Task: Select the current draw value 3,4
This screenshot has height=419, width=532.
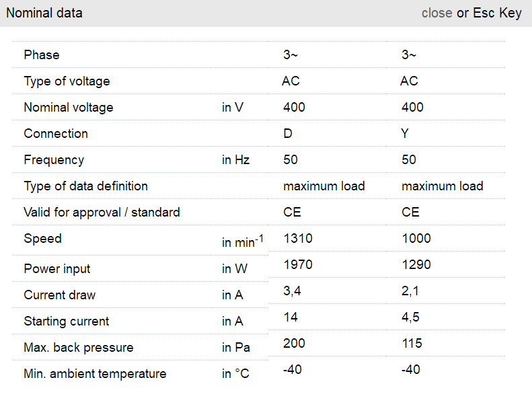Action: (x=293, y=291)
